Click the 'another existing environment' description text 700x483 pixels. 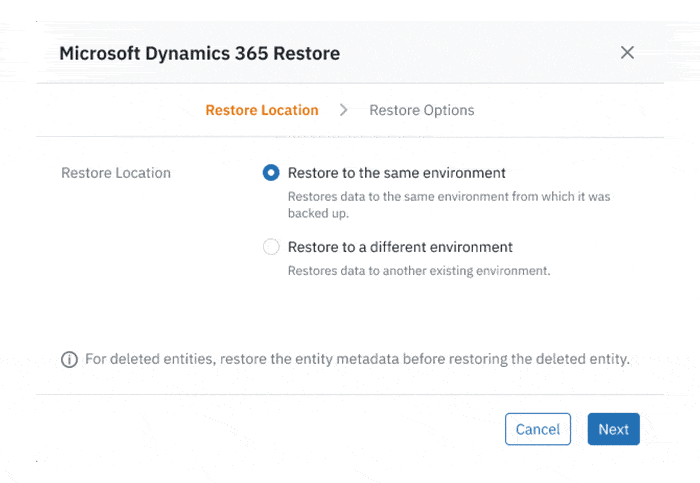[x=419, y=270]
